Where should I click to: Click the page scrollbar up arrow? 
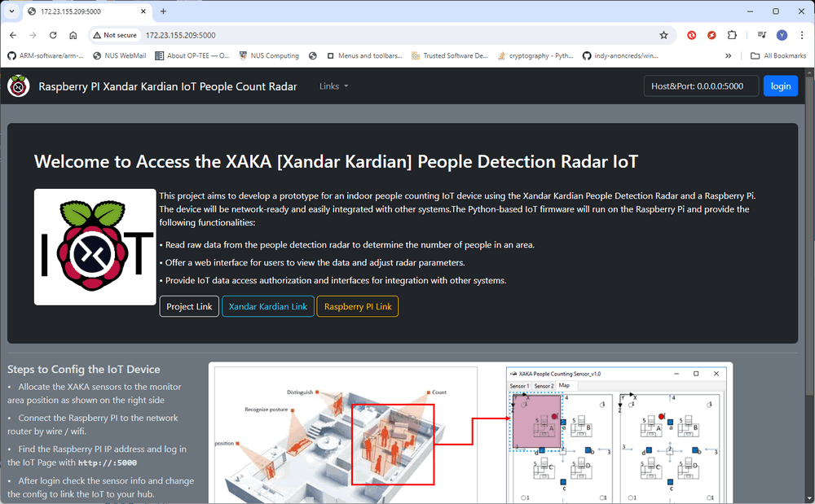click(x=810, y=72)
